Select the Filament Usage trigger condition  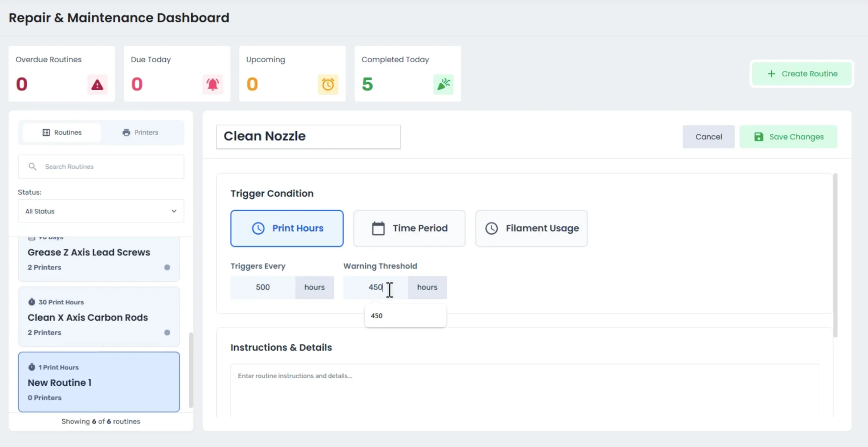531,228
